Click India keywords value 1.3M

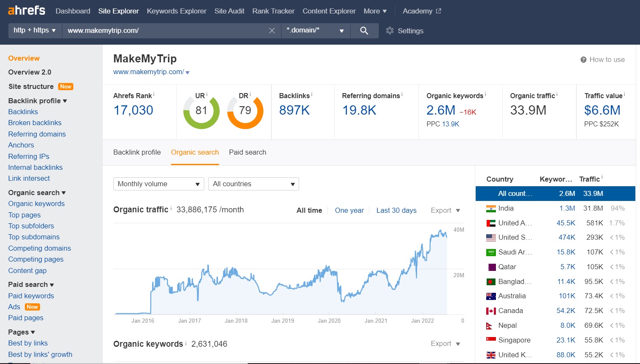pos(567,208)
